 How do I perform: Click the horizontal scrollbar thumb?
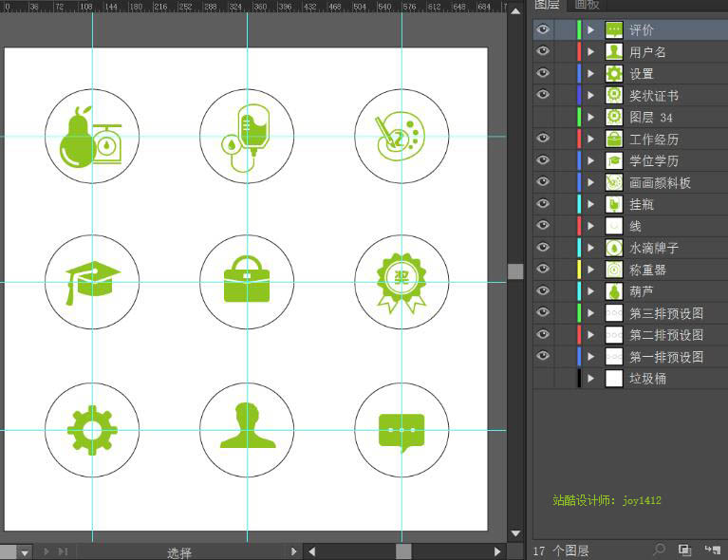point(403,551)
